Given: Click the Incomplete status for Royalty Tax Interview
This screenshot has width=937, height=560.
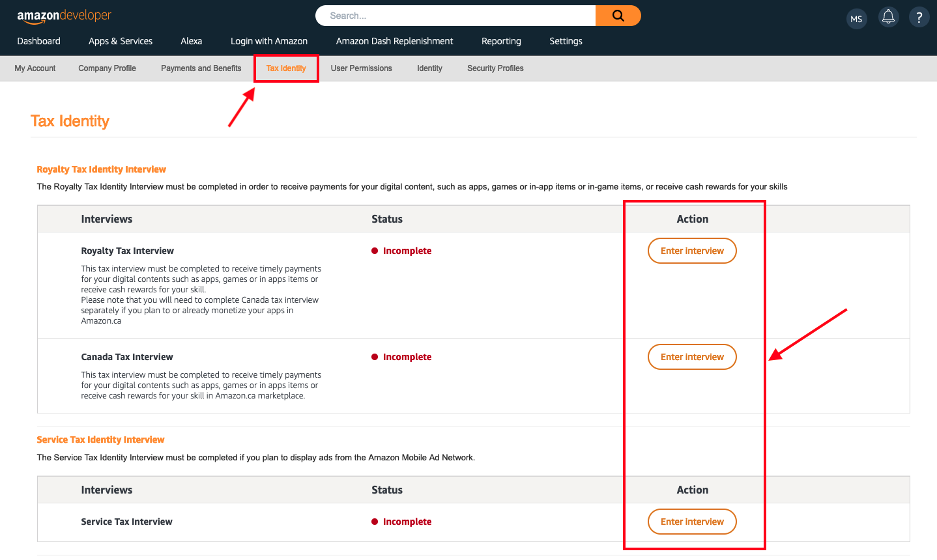Looking at the screenshot, I should click(x=401, y=251).
